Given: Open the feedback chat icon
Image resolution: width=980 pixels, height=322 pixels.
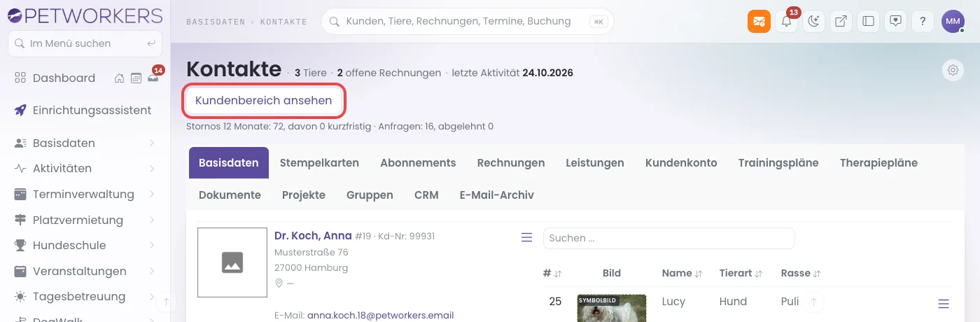Looking at the screenshot, I should coord(895,22).
